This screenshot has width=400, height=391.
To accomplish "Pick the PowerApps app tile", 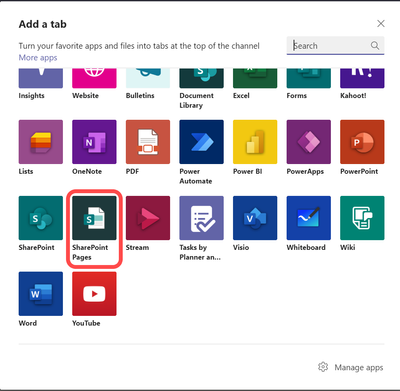I will [309, 142].
